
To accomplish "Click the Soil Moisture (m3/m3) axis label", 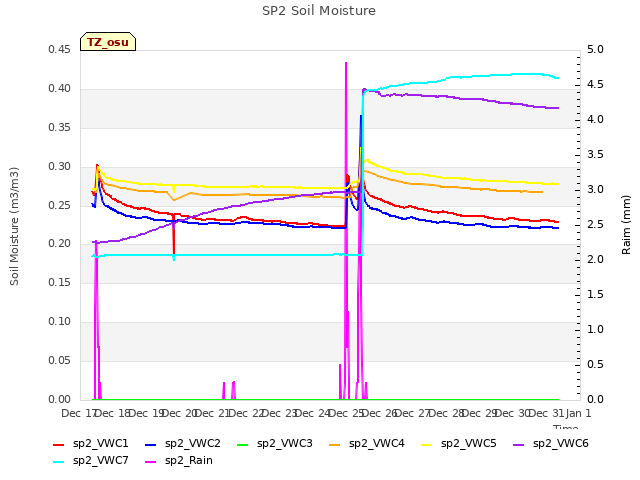I will pos(14,226).
